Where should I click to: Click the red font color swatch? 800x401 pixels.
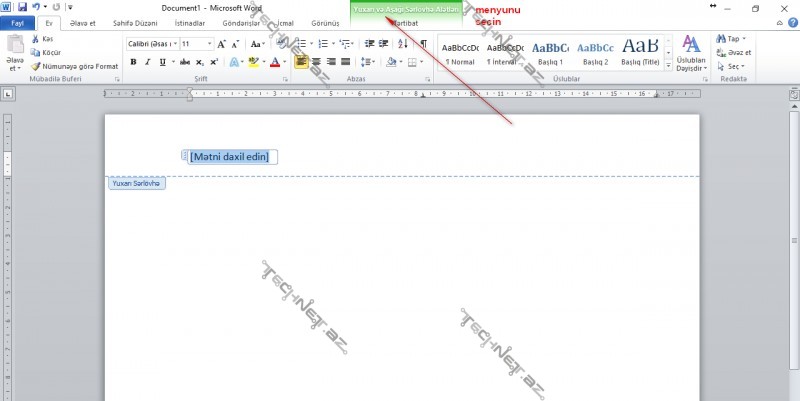click(275, 62)
